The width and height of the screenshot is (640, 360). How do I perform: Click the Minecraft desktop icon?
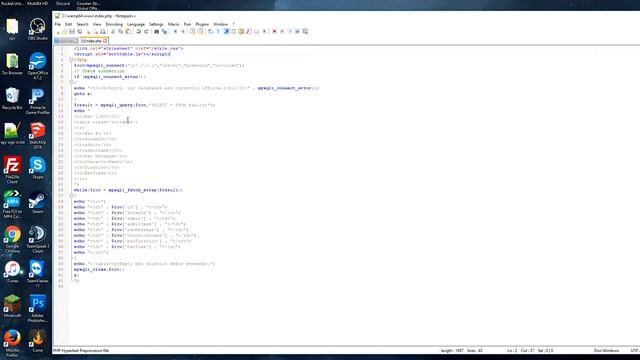point(12,307)
